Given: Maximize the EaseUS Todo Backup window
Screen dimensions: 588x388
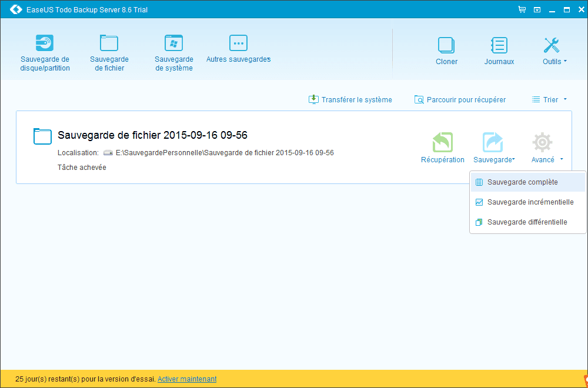Looking at the screenshot, I should (567, 10).
